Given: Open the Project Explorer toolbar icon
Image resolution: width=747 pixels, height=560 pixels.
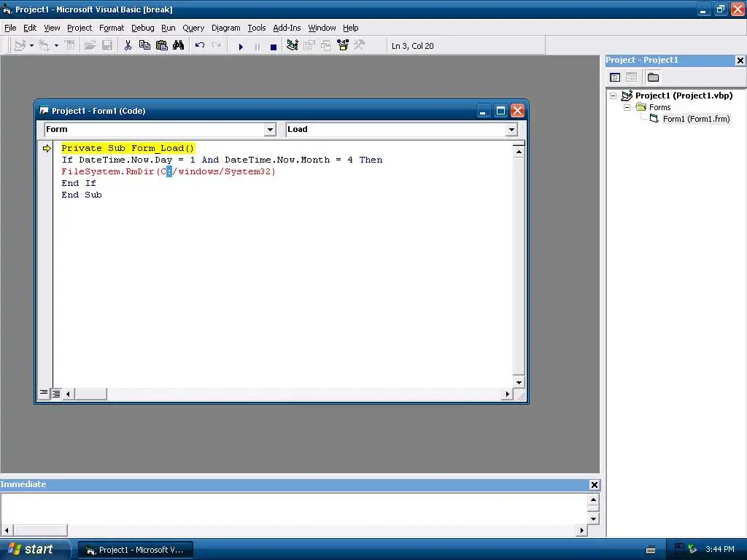Looking at the screenshot, I should pyautogui.click(x=292, y=46).
